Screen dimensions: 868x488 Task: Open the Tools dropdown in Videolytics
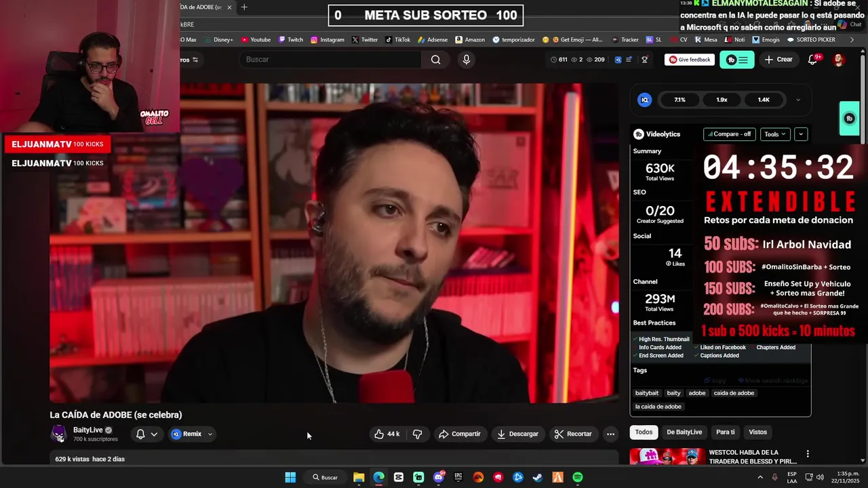click(775, 134)
